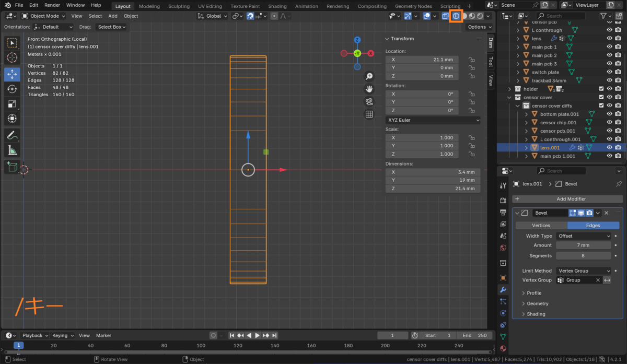This screenshot has width=627, height=364.
Task: Click the Add Cube tool icon
Action: tap(12, 168)
